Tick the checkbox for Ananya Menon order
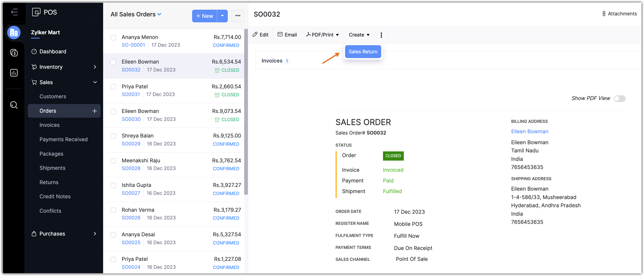 113,37
